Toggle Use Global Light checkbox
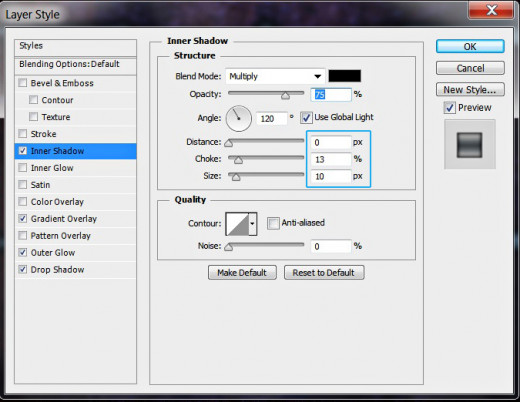 point(306,118)
